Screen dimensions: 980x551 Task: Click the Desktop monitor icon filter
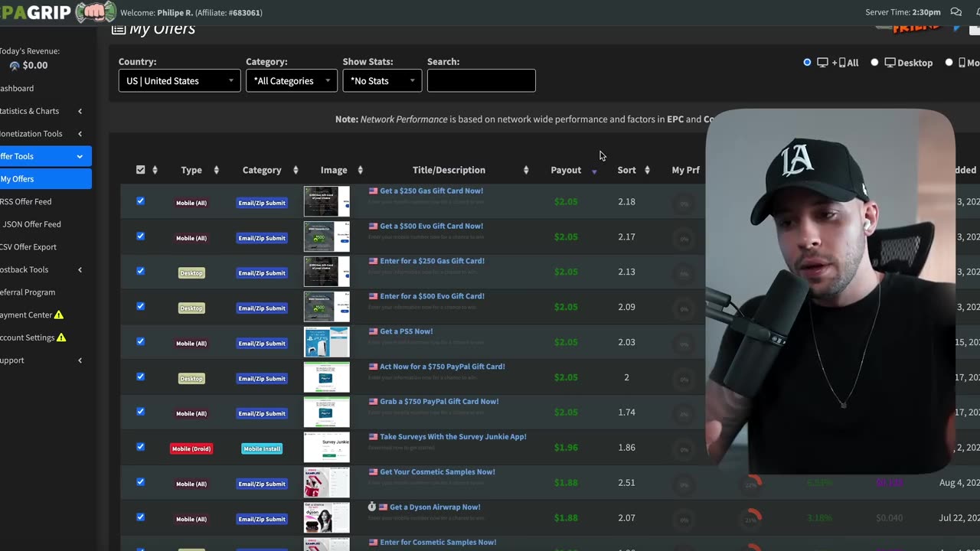[x=890, y=63]
